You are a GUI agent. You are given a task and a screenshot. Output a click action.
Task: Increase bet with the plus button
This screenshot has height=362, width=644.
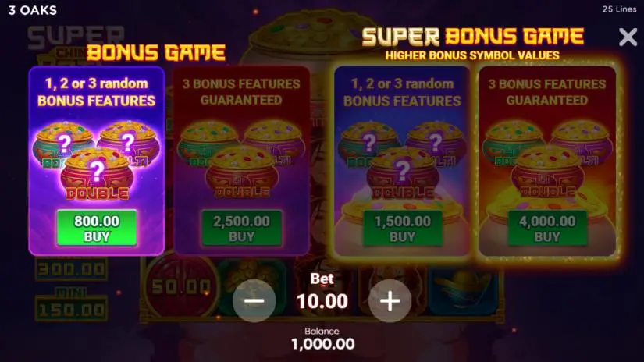[390, 301]
